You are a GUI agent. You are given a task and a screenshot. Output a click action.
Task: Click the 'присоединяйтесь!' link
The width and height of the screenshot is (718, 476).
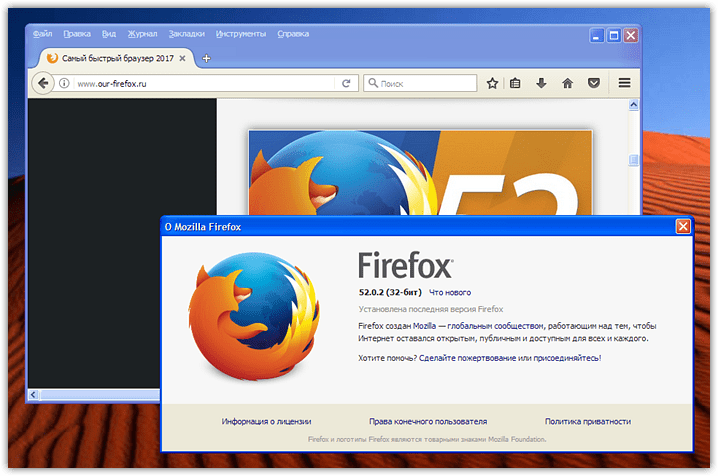tap(567, 358)
